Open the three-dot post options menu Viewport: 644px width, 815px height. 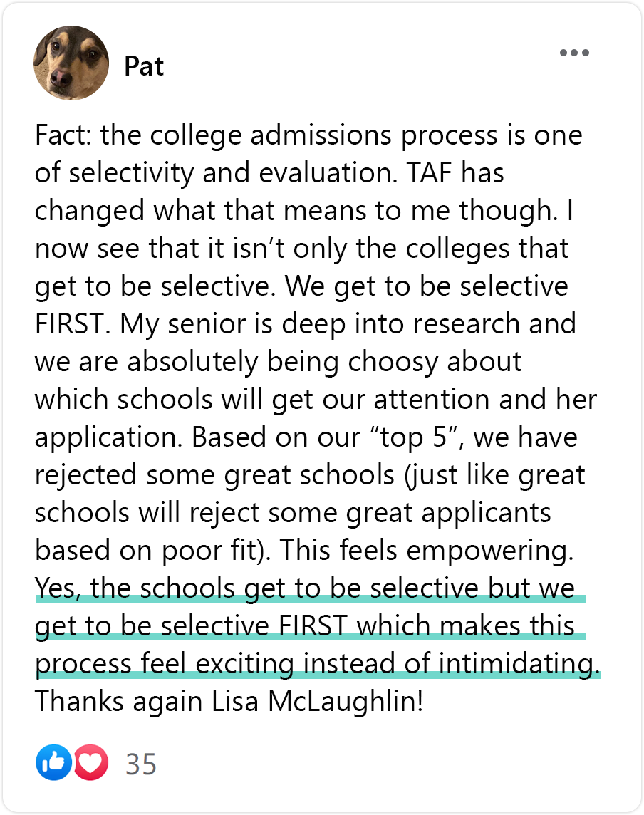(x=574, y=53)
